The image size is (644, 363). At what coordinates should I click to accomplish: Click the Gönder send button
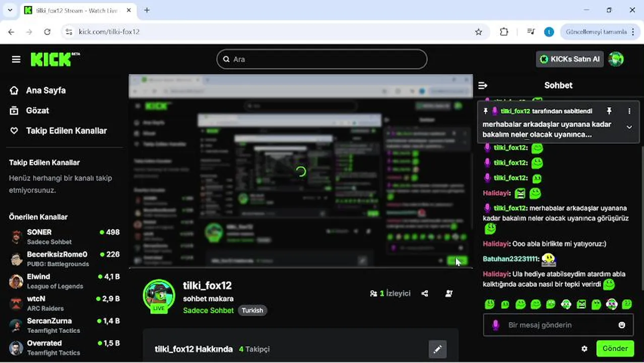click(x=615, y=348)
